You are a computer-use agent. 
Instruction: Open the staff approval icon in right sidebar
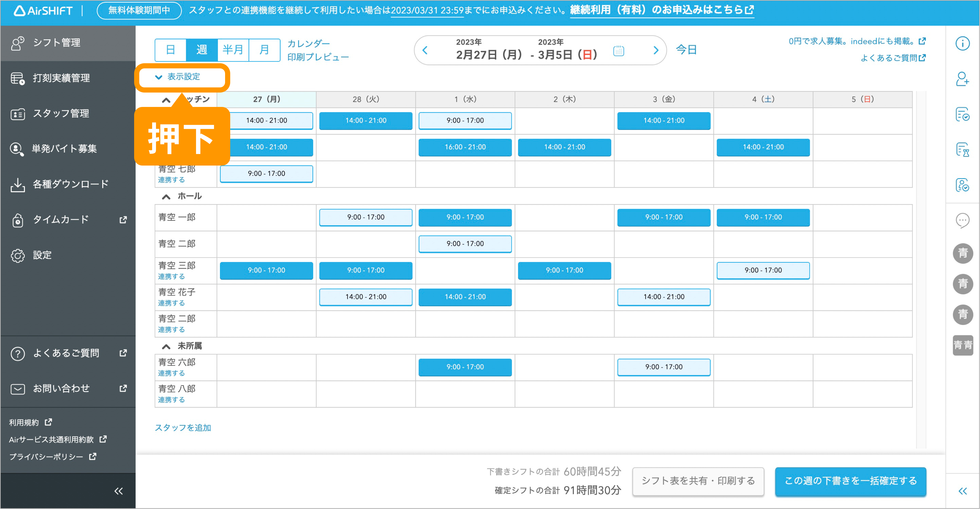(963, 185)
